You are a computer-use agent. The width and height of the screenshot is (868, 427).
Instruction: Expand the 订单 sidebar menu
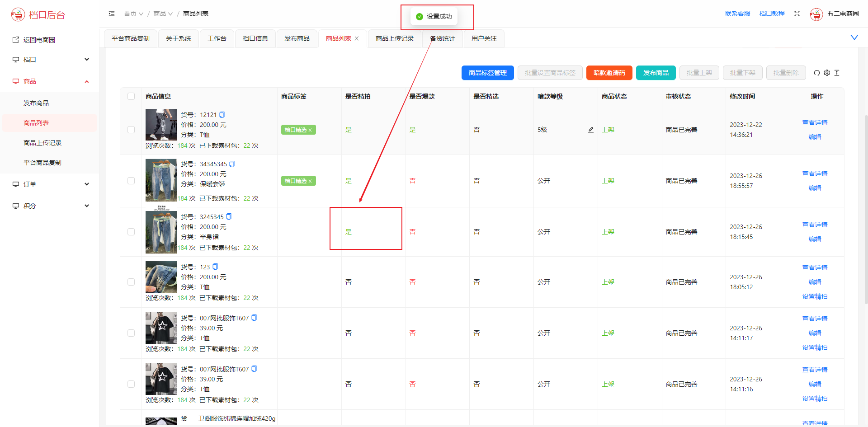tap(49, 184)
